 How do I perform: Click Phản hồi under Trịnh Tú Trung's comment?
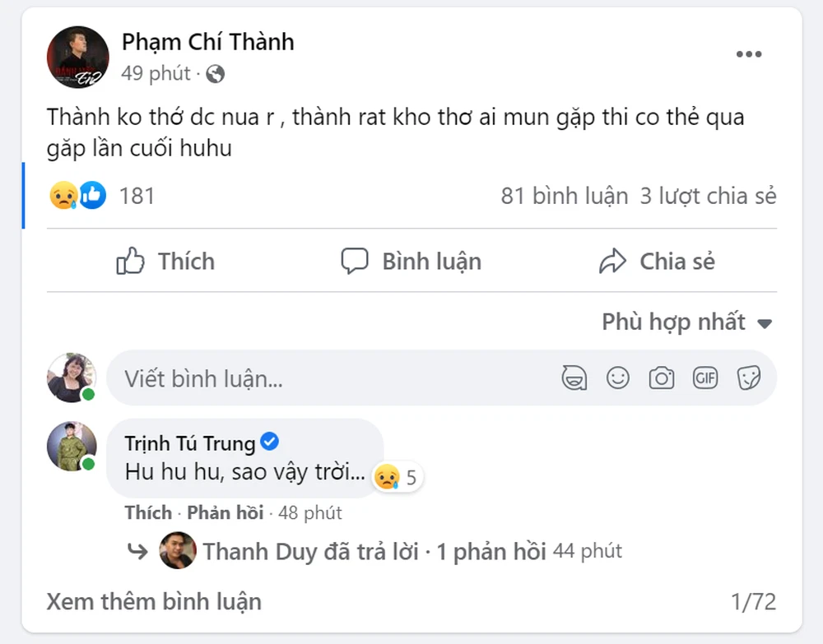(x=225, y=513)
